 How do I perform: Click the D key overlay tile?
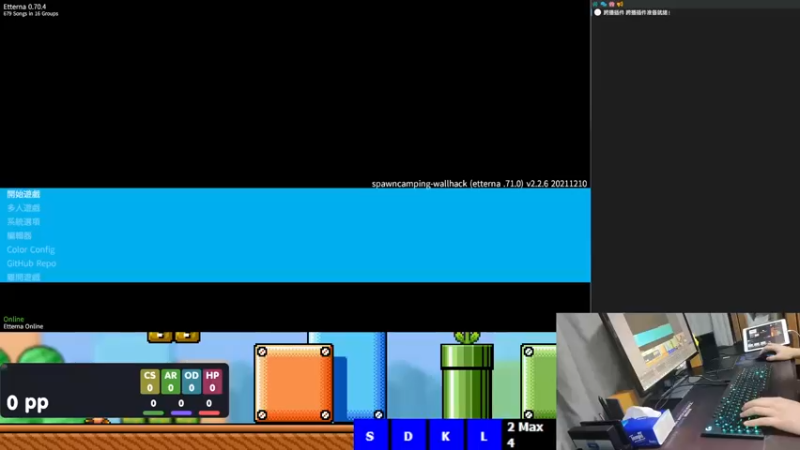pos(408,435)
